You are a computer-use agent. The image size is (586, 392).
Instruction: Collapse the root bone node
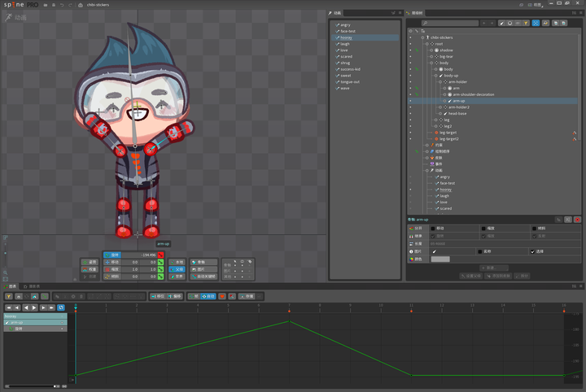(x=428, y=43)
